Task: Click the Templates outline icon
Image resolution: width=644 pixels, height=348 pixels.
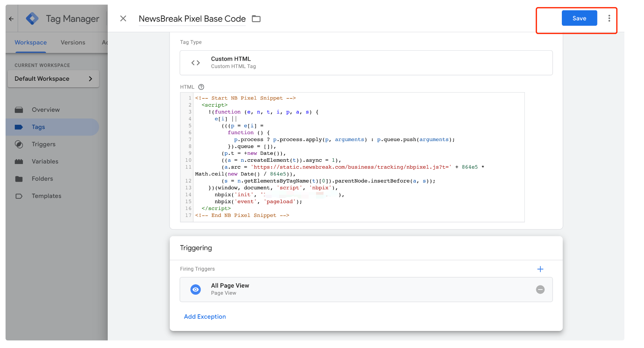Action: 19,196
